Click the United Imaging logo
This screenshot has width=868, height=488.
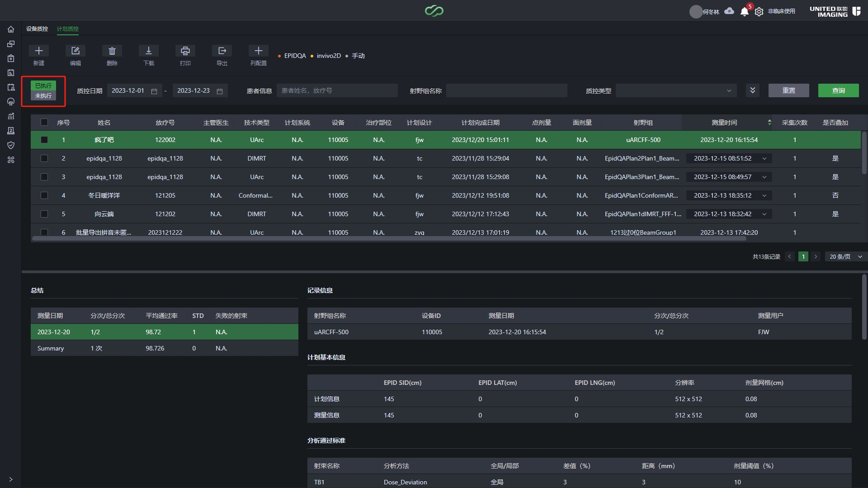[x=835, y=11]
